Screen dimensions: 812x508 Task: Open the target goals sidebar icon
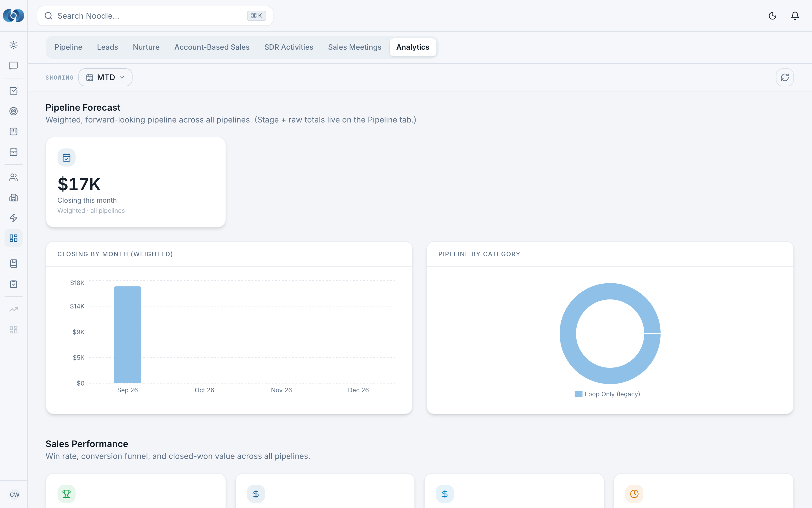pyautogui.click(x=14, y=111)
